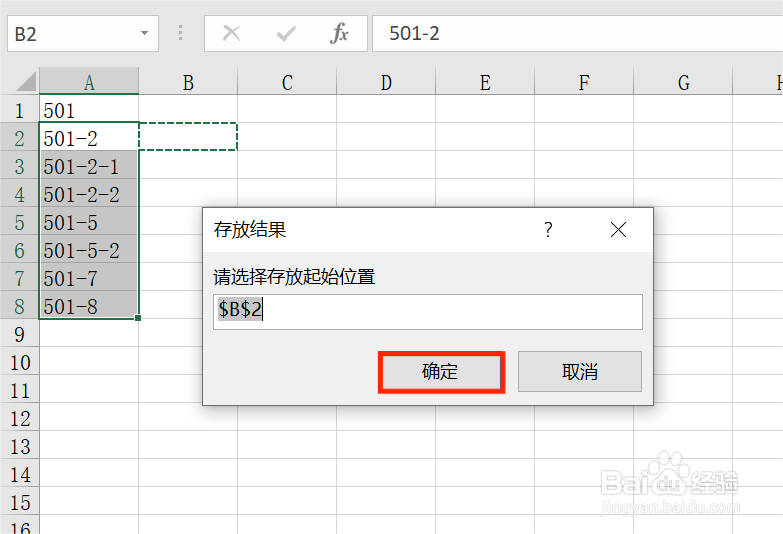The height and width of the screenshot is (534, 783).
Task: Click the formula bar vertical dots grip
Action: click(180, 33)
